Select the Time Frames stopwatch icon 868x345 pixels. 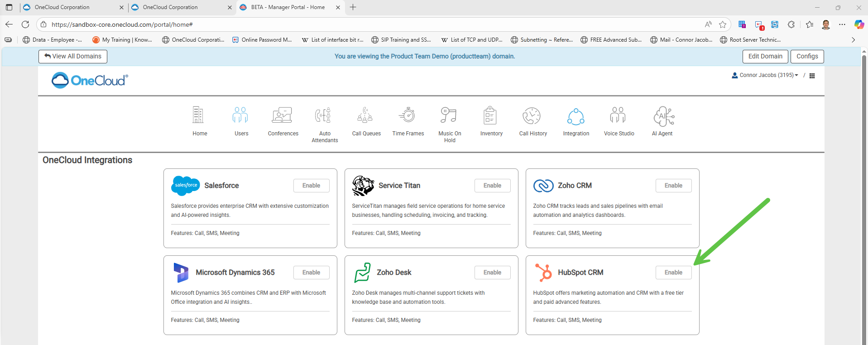[x=408, y=116]
